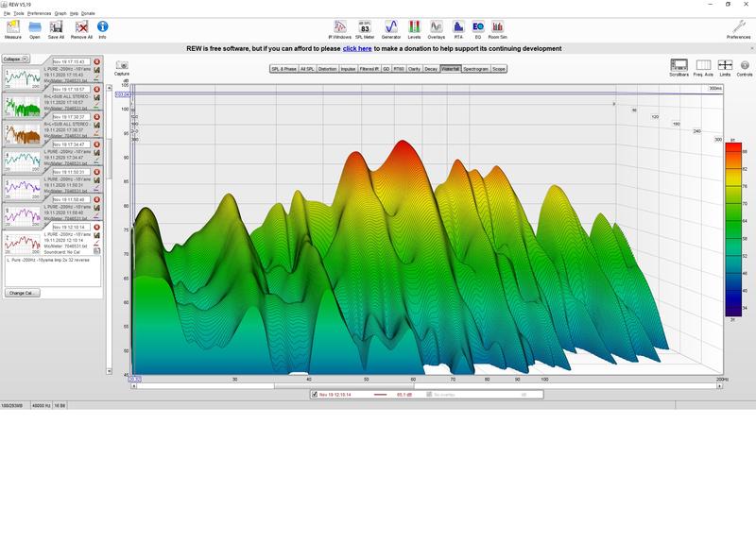
Task: Open the Levels meter icon
Action: (x=414, y=27)
